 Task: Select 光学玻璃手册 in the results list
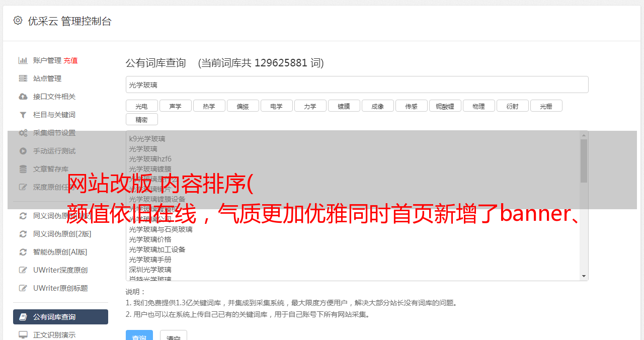[x=150, y=260]
